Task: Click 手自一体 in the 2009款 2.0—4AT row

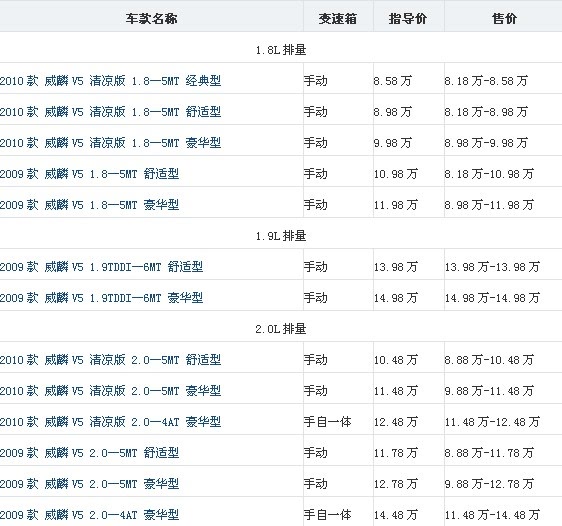Action: click(328, 515)
